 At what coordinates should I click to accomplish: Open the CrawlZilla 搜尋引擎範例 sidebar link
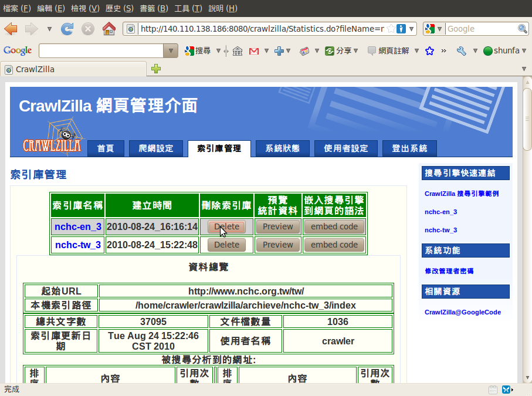(x=462, y=194)
